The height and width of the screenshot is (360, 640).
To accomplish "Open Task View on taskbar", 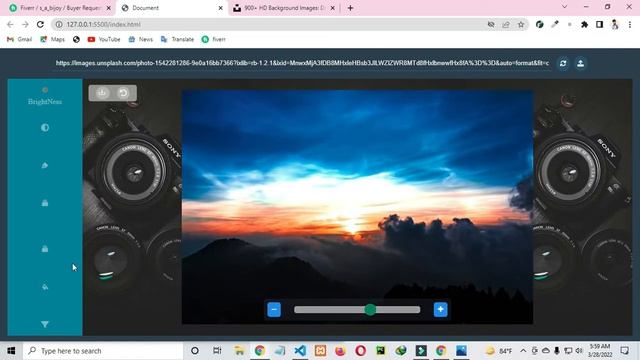I will tap(217, 351).
